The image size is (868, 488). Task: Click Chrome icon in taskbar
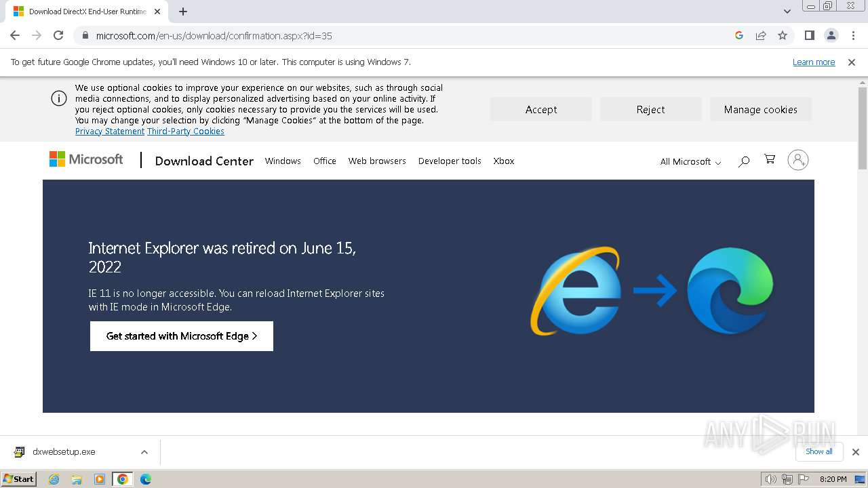pos(123,479)
